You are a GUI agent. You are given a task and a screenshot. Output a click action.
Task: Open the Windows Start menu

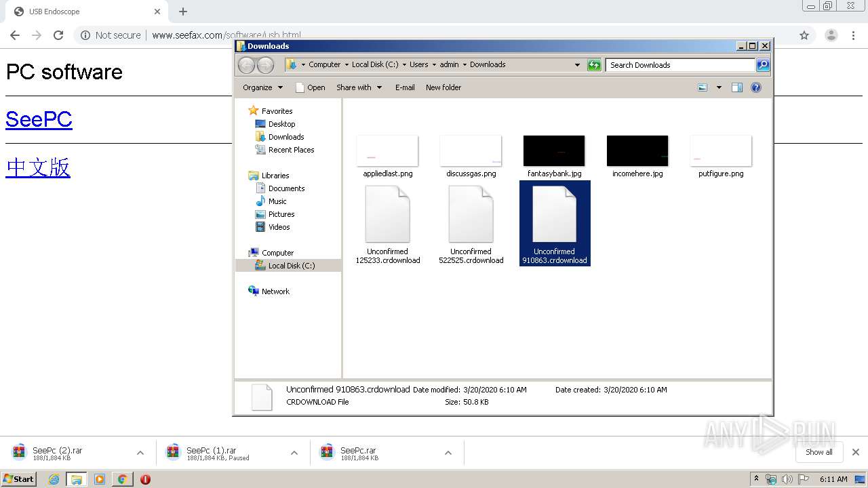(x=18, y=479)
